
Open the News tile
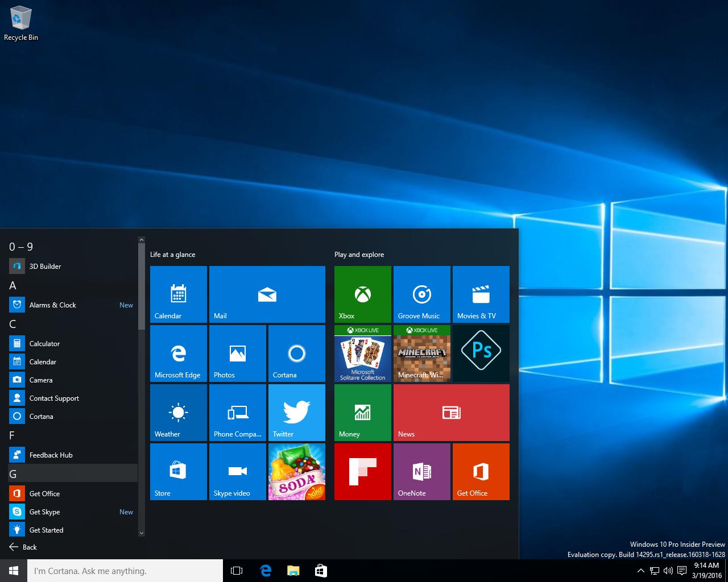point(452,413)
